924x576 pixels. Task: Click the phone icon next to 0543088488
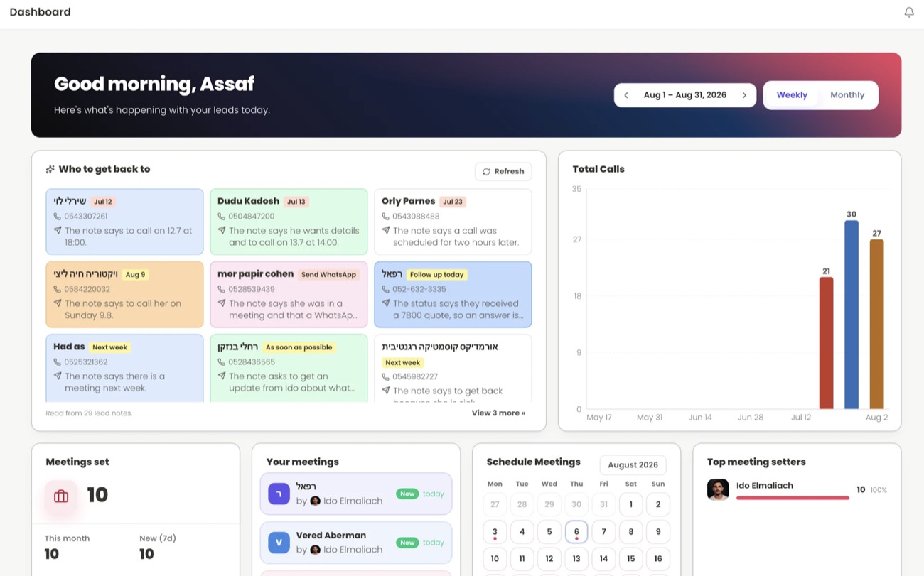point(386,217)
